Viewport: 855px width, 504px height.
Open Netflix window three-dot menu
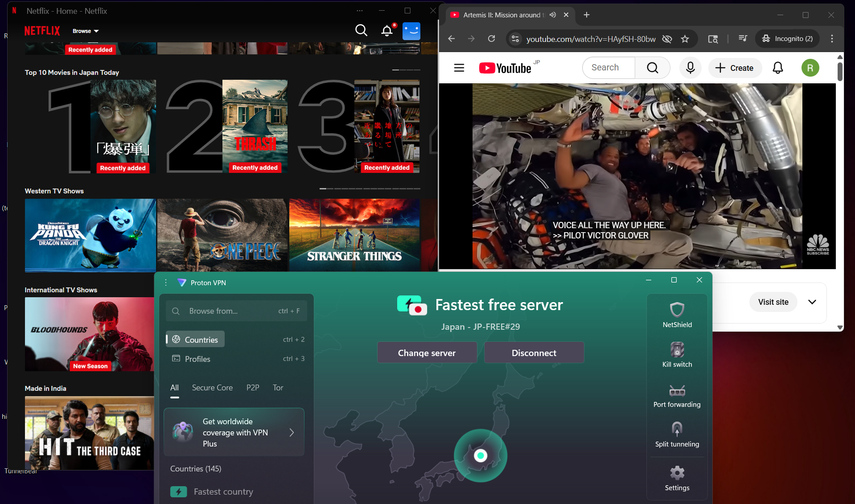pos(360,11)
